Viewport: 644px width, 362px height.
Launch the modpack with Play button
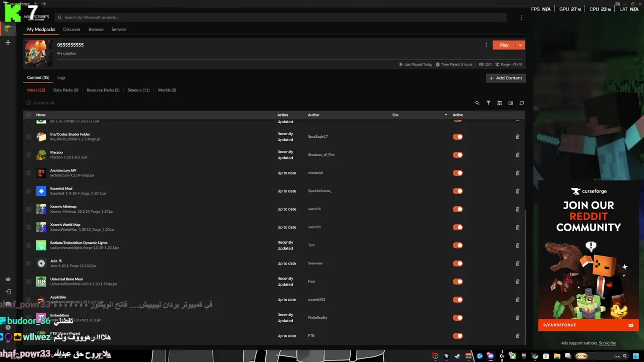coord(504,45)
